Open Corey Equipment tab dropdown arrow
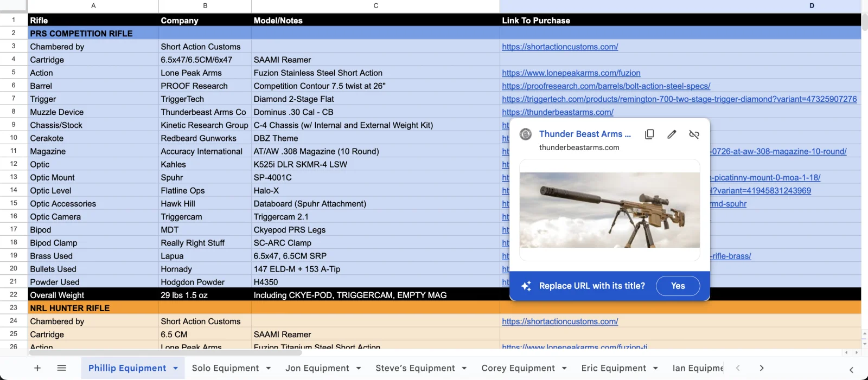The width and height of the screenshot is (868, 380). [564, 369]
